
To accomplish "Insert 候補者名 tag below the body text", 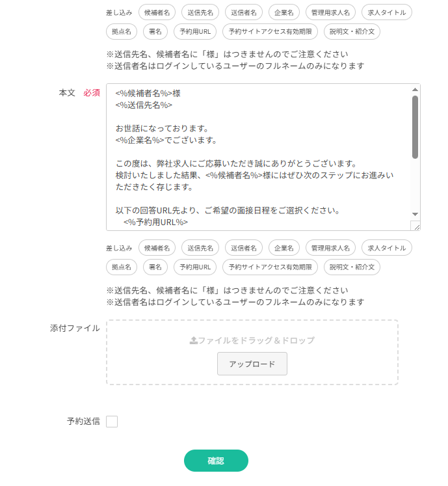I will coord(157,248).
